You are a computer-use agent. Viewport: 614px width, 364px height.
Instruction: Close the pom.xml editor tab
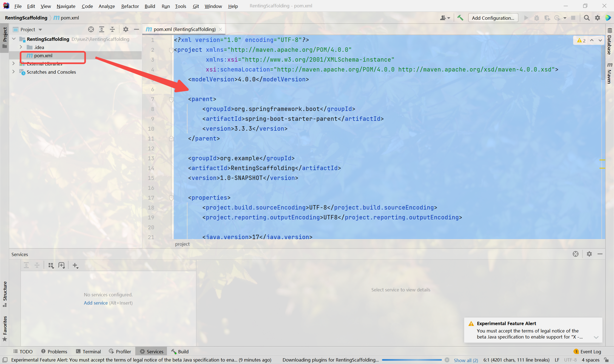[220, 29]
